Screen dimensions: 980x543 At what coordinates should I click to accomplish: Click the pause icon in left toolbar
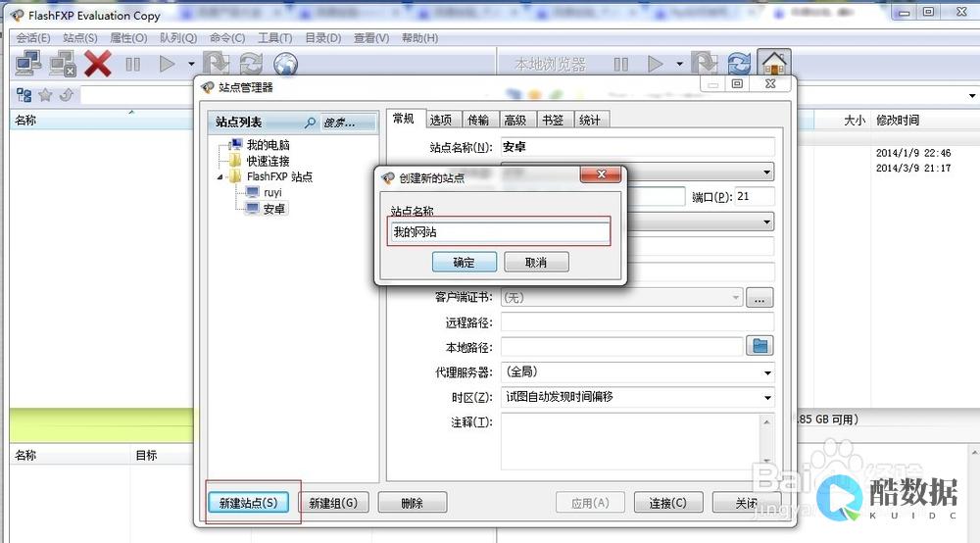[x=132, y=64]
